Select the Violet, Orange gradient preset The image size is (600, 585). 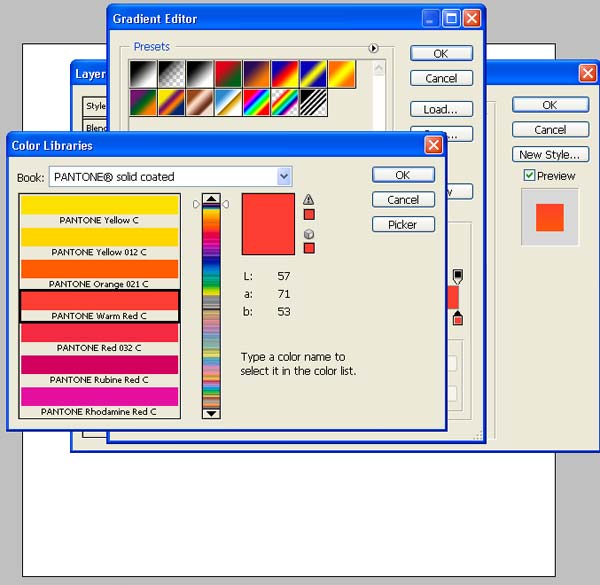pyautogui.click(x=256, y=74)
